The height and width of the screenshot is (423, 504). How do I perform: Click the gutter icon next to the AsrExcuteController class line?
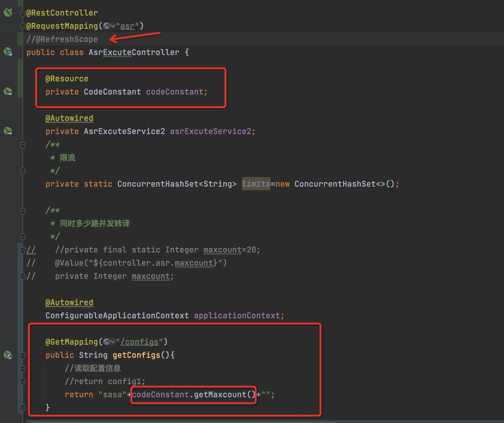[8, 52]
